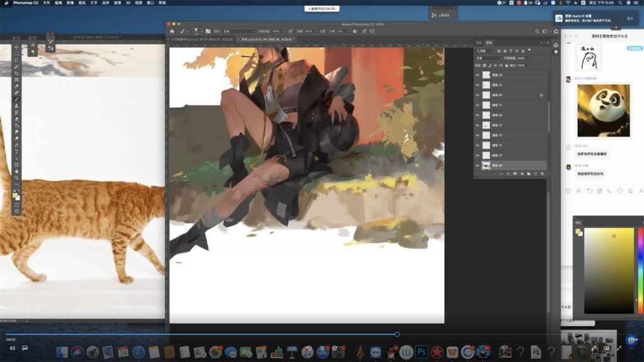This screenshot has height=362, width=644.
Task: Select the Move tool in the toolbar
Action: pyautogui.click(x=17, y=47)
